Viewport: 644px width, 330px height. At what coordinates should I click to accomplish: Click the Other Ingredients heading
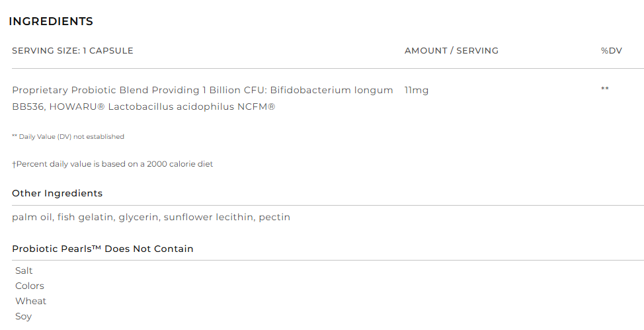click(58, 193)
